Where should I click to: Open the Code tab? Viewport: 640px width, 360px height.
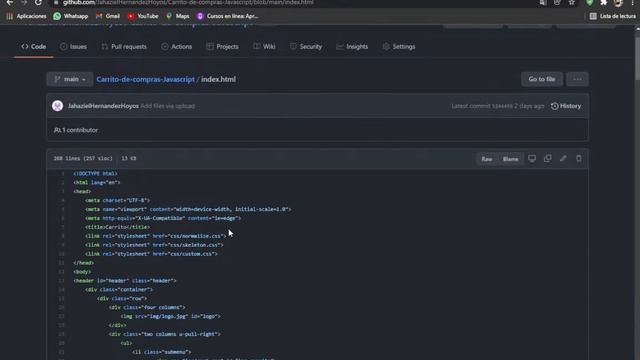[x=33, y=47]
